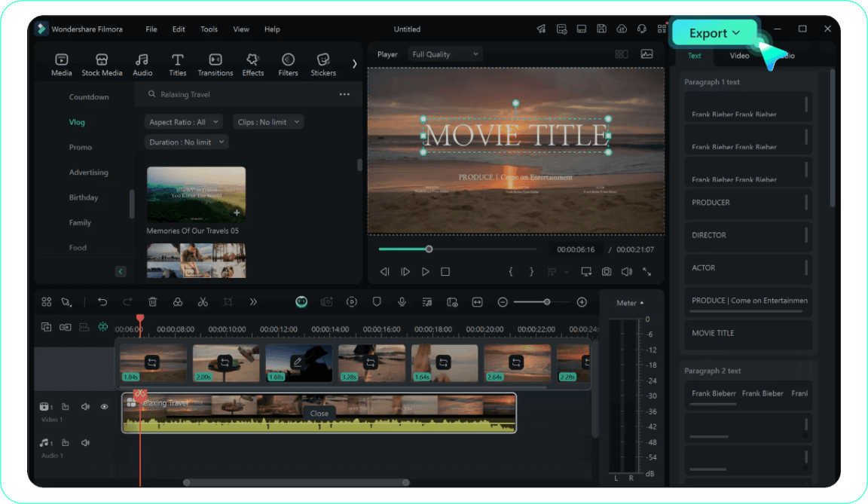Open the Stock Media library
This screenshot has width=868, height=504.
pyautogui.click(x=102, y=64)
